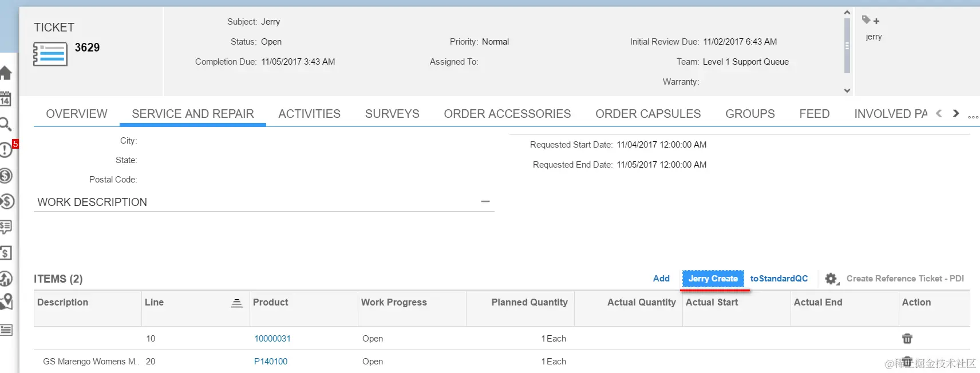Image resolution: width=980 pixels, height=373 pixels.
Task: Click the Status value Open in header
Action: tap(271, 42)
